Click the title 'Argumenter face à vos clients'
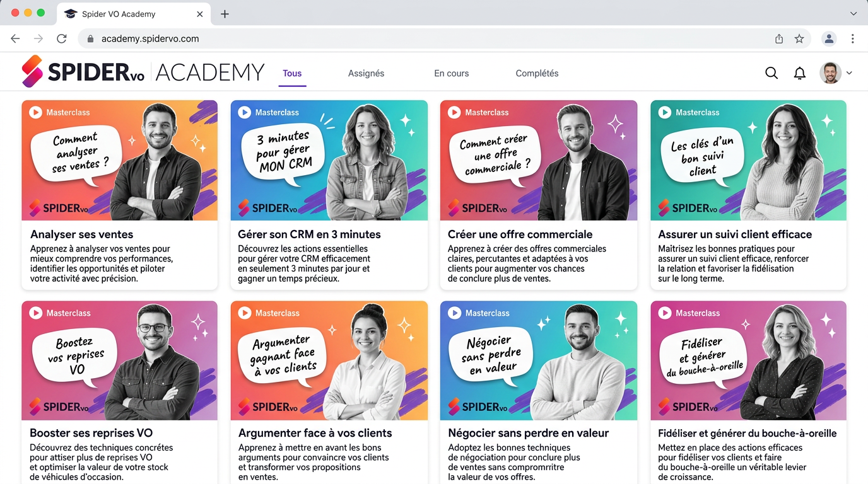 [x=315, y=434]
